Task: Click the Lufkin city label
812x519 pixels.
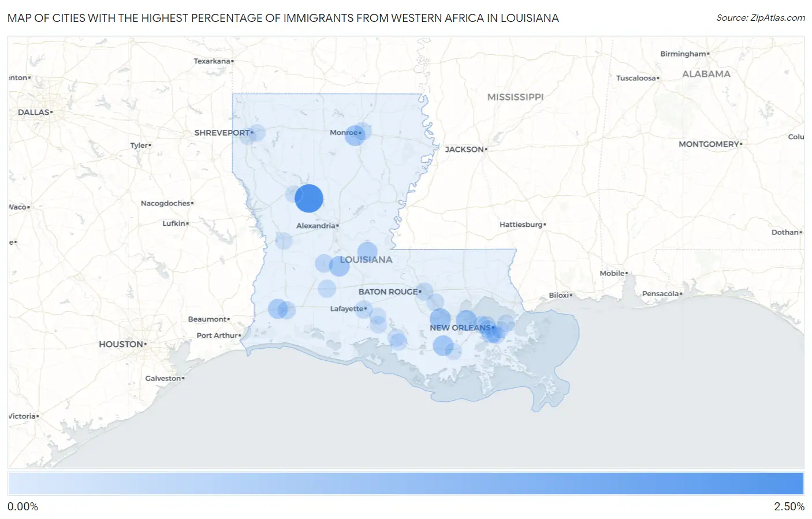Action: [174, 223]
